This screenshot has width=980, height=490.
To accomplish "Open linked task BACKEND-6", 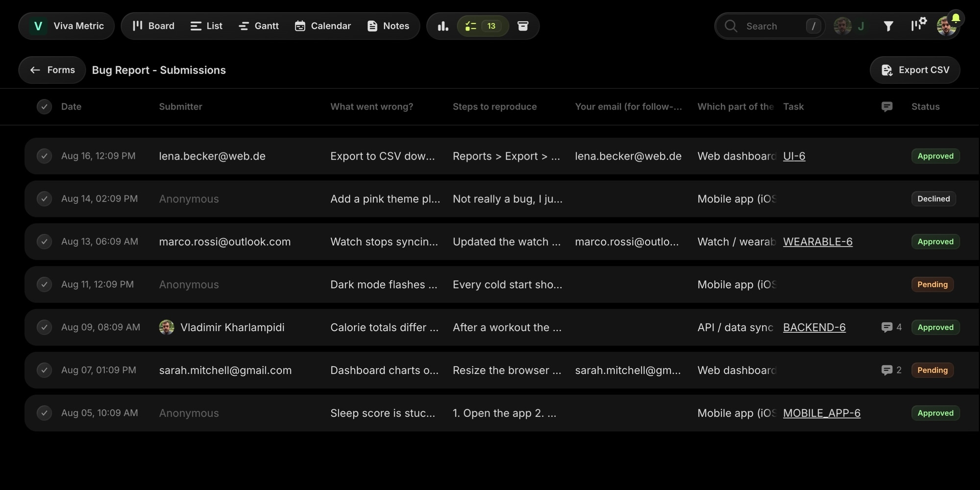I will click(x=814, y=327).
